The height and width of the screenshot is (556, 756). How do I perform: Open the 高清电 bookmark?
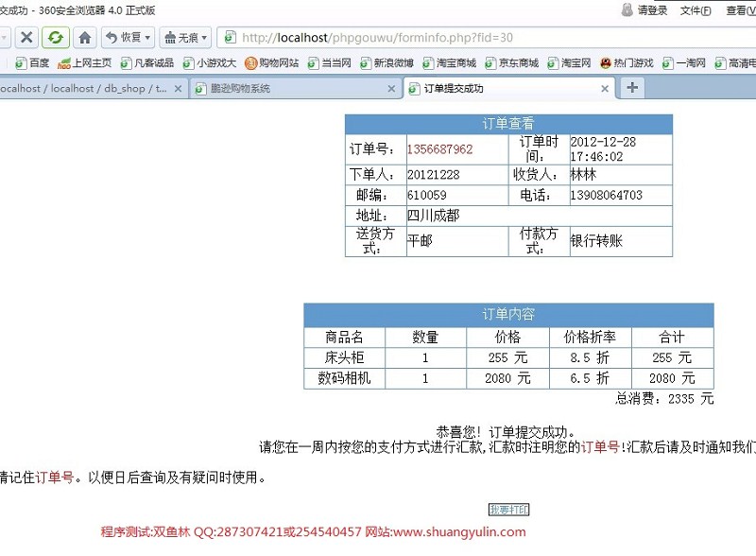point(735,62)
